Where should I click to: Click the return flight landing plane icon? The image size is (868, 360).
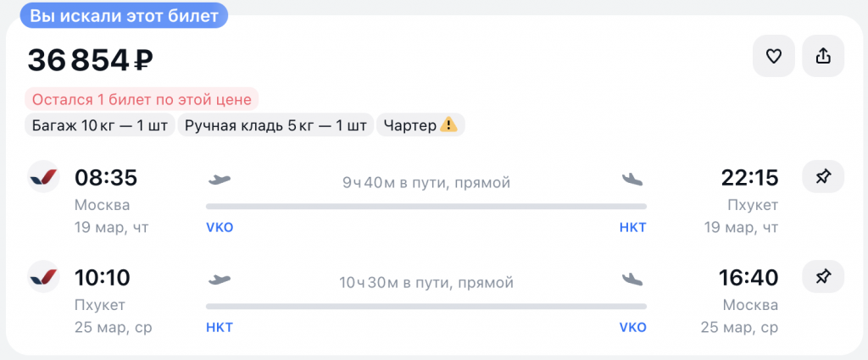(x=632, y=279)
